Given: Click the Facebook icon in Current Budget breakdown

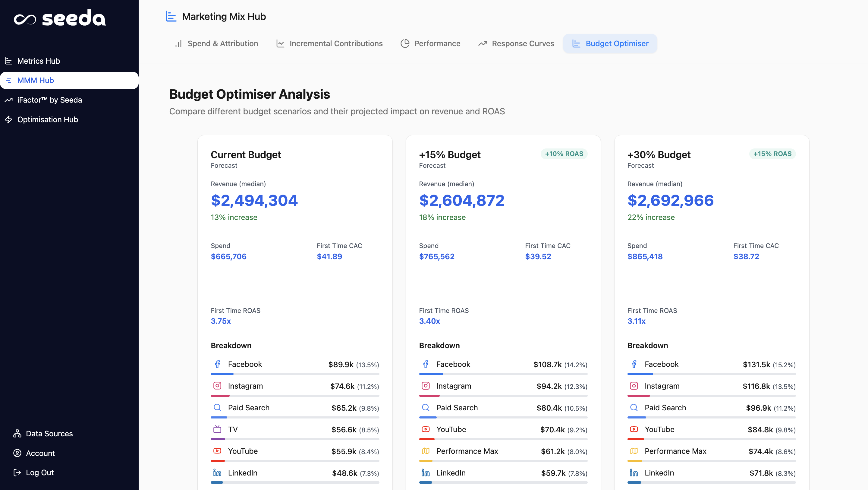Looking at the screenshot, I should 217,364.
